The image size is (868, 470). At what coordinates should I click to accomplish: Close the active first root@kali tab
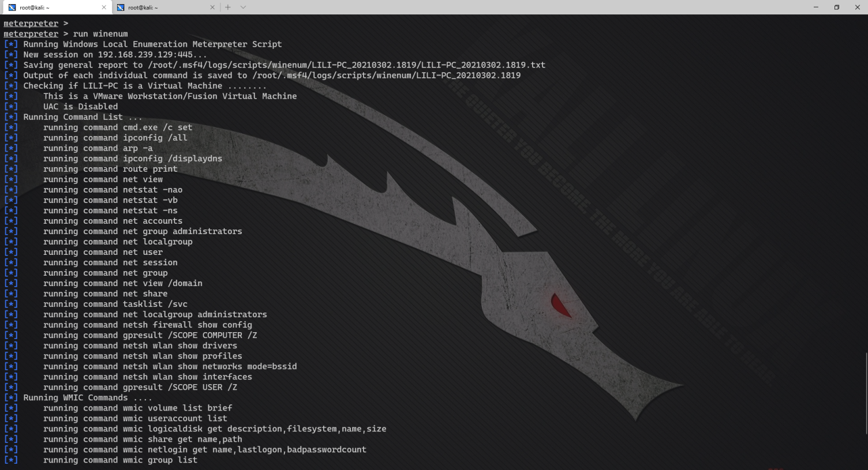pyautogui.click(x=104, y=7)
